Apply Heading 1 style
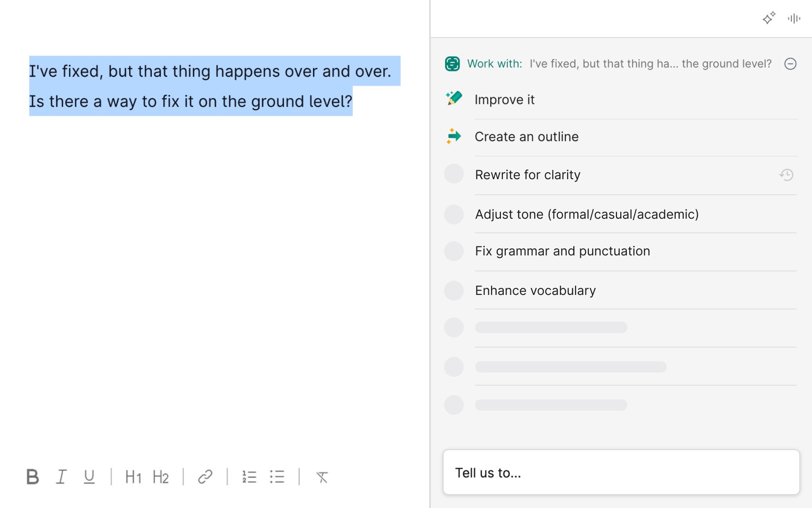This screenshot has height=508, width=812. 133,477
